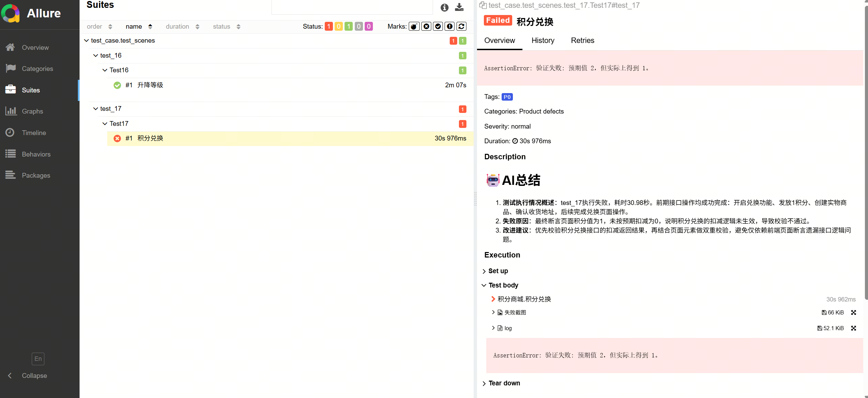The image size is (868, 398).
Task: Click the info icon beside download
Action: 444,7
